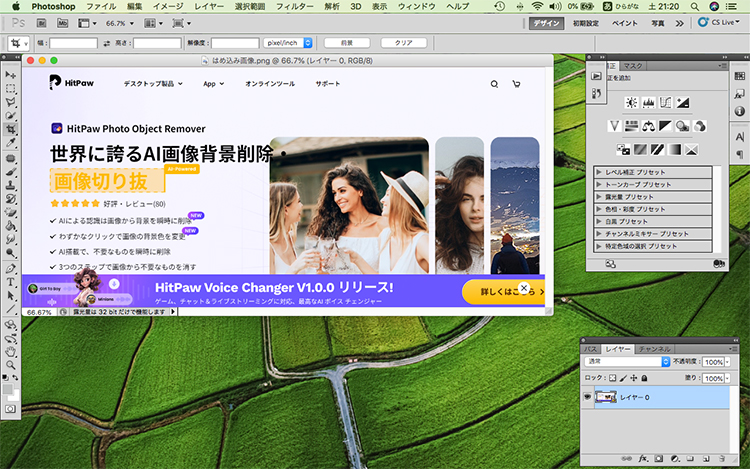Toggle lock position icon

click(634, 378)
